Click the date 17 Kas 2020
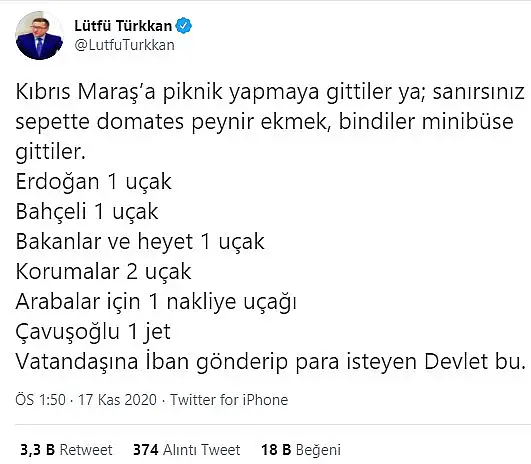Viewport: 531px width, 464px height. [x=118, y=400]
